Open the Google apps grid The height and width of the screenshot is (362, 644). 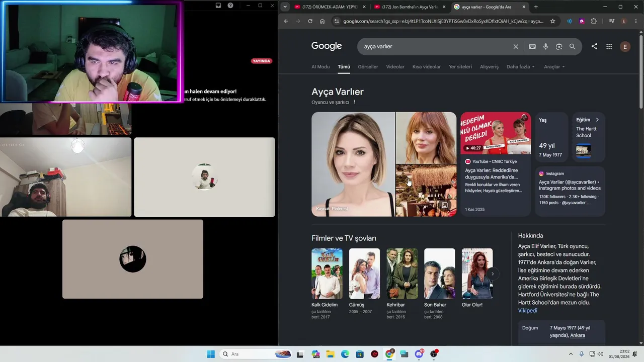(x=609, y=46)
